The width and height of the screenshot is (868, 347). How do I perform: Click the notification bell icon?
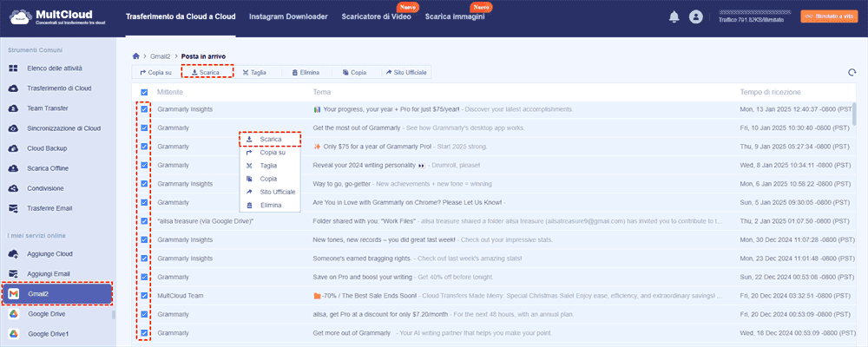(674, 17)
